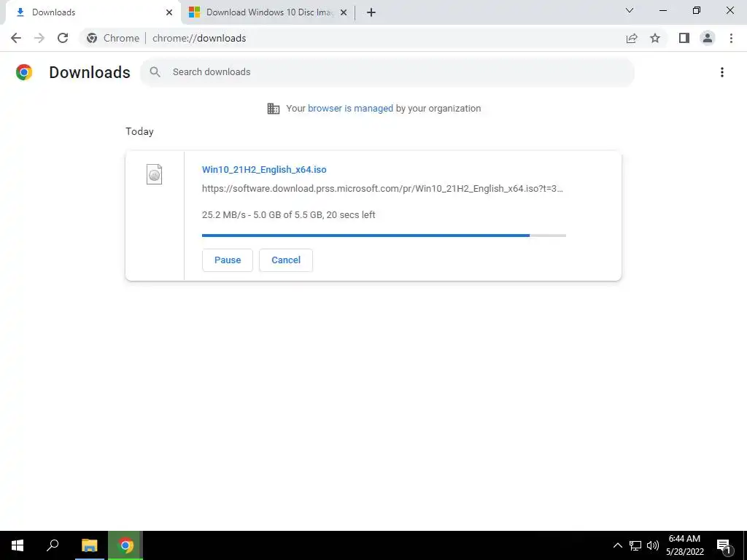Image resolution: width=747 pixels, height=560 pixels.
Task: Open the volume speaker tray icon
Action: coord(653,545)
